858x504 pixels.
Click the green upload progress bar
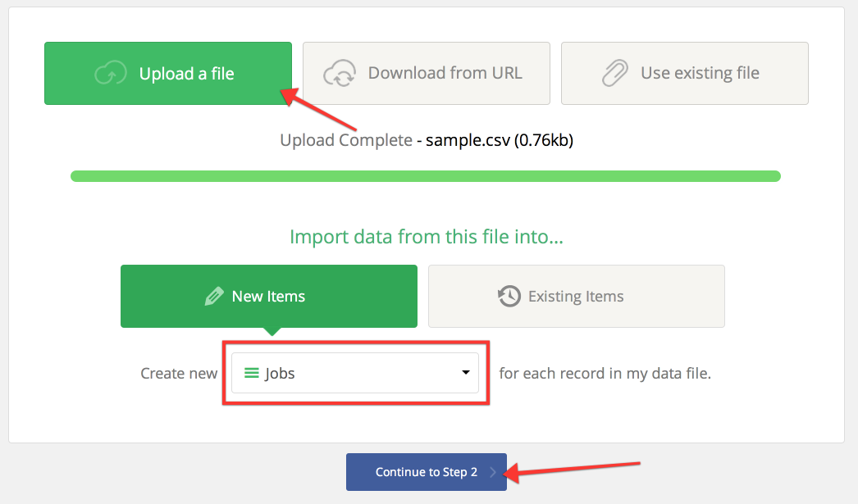(x=426, y=176)
